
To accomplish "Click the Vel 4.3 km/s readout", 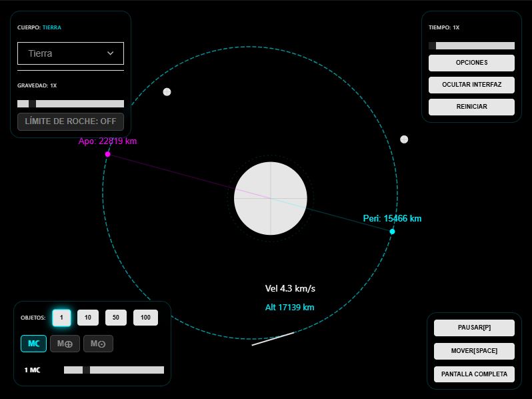I will [x=290, y=289].
